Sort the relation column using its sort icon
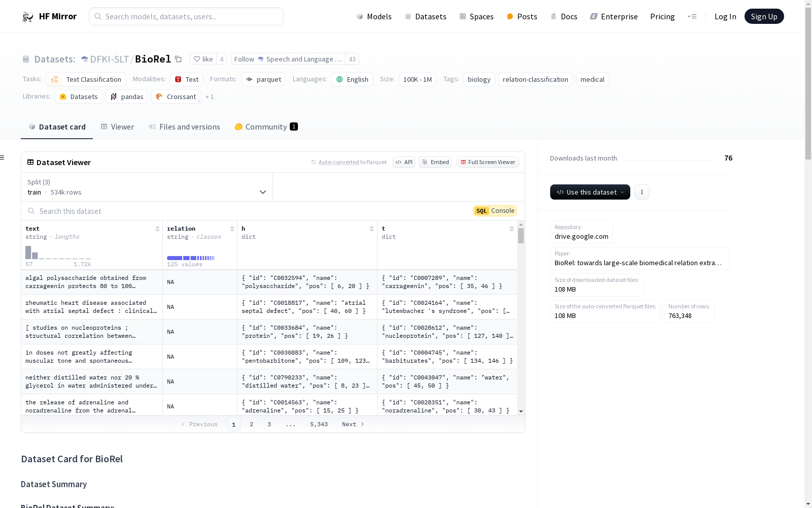Viewport: 812px width, 508px height. [232, 229]
